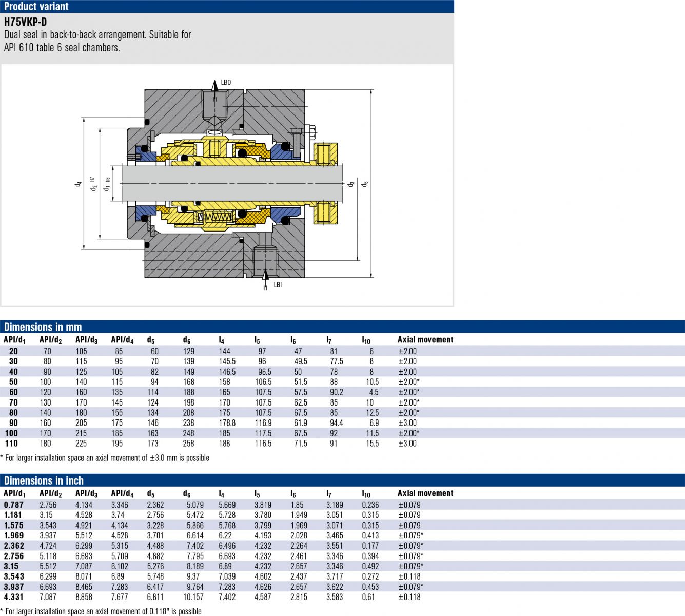The image size is (685, 616).
Task: Click the d6 dimension label in drawing
Action: pyautogui.click(x=365, y=183)
